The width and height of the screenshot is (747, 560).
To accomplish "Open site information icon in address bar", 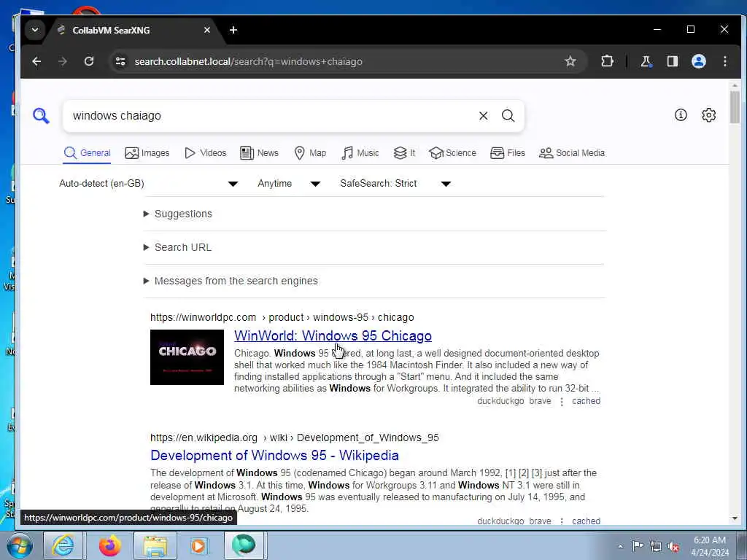I will [x=120, y=61].
